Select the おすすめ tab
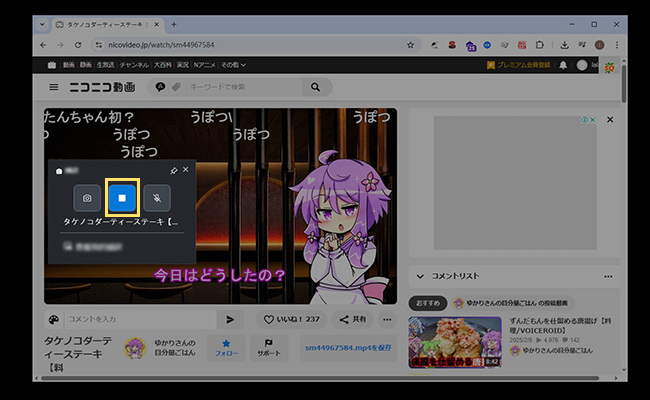The height and width of the screenshot is (400, 650). [428, 303]
